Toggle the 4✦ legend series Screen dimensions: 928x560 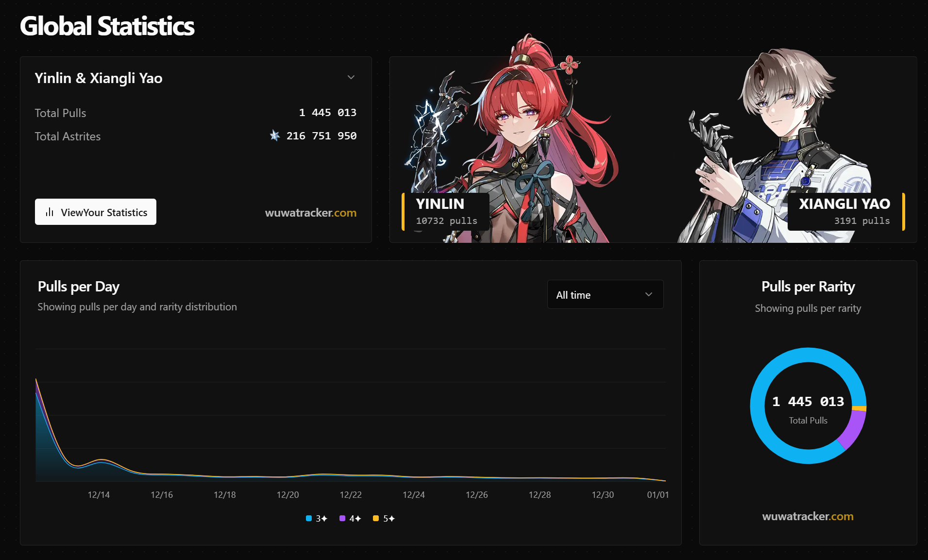[350, 518]
